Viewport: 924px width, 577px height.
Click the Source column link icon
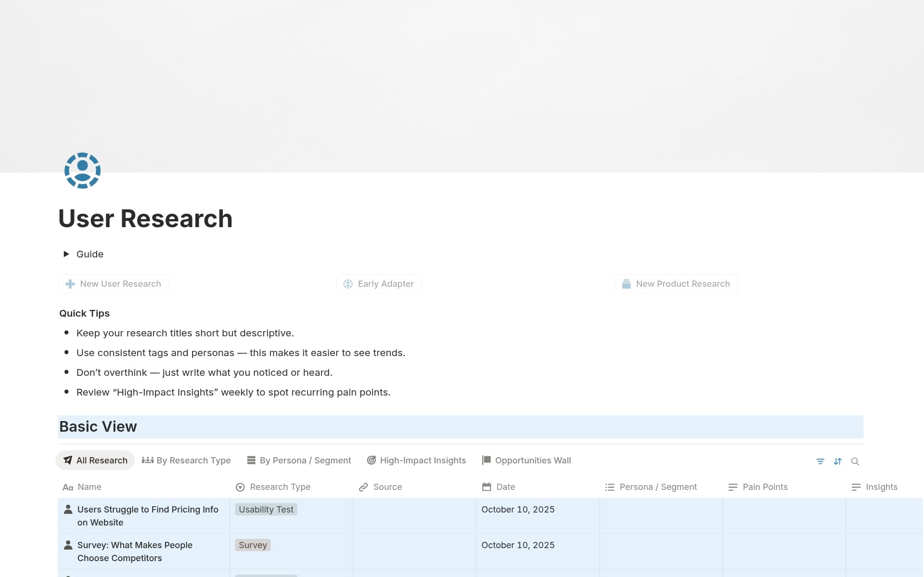click(364, 487)
